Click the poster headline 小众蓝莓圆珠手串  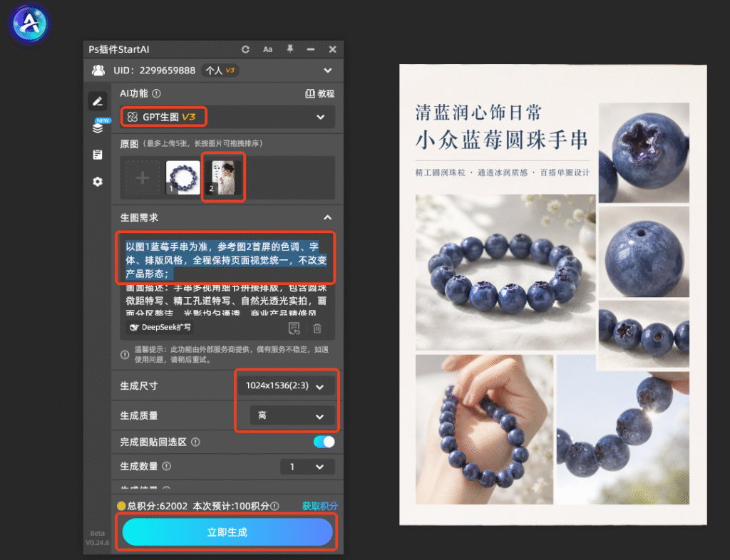(x=501, y=140)
